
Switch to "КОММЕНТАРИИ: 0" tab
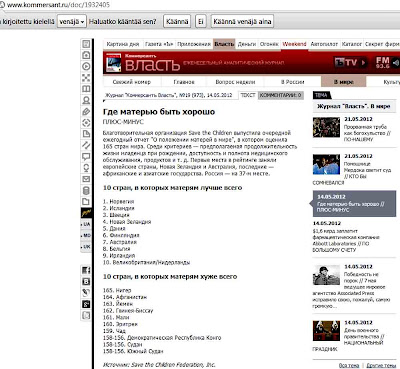tap(281, 95)
